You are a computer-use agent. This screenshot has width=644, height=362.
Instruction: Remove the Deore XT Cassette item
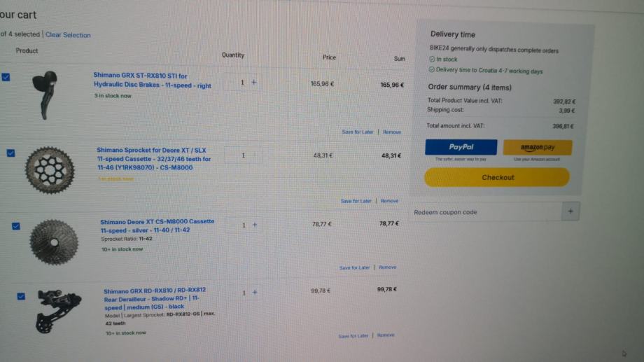click(x=388, y=267)
